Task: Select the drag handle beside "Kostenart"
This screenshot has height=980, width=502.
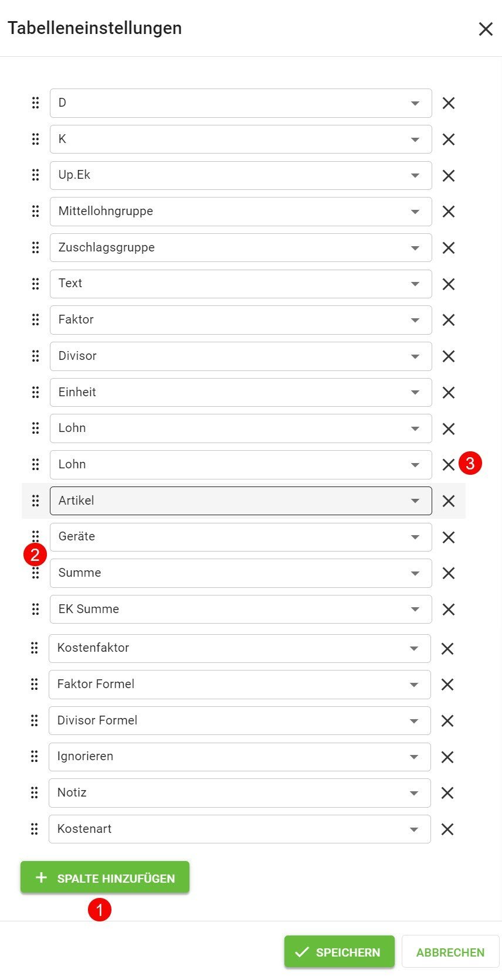Action: (34, 829)
